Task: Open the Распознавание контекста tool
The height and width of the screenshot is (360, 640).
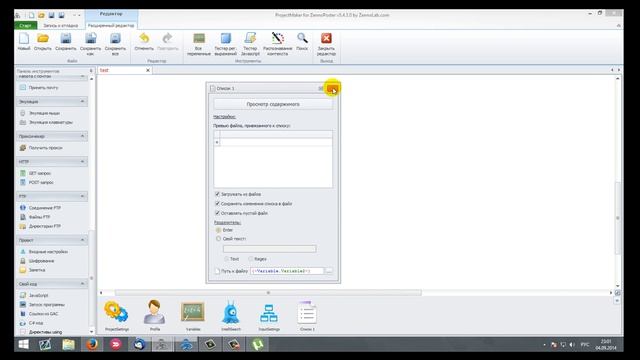Action: coord(278,44)
